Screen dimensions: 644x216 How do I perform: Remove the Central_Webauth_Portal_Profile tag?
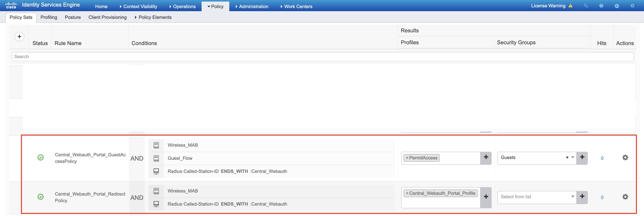(x=407, y=193)
